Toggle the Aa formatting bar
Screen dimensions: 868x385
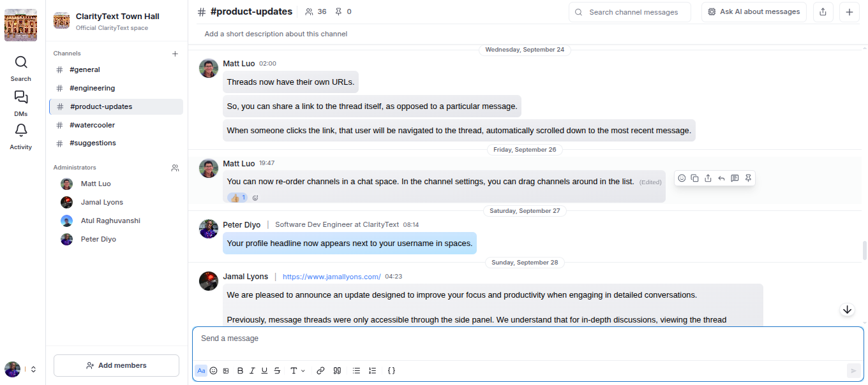tap(201, 370)
